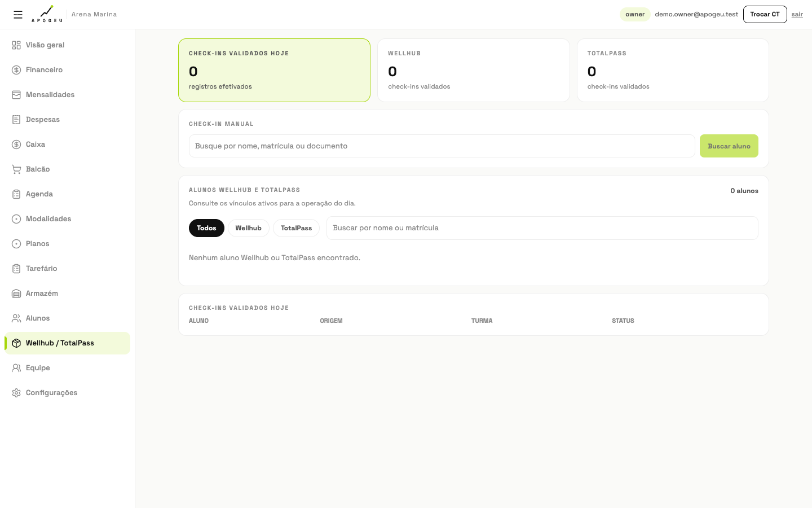Focus the Buscar por nome ou matrícula field
Viewport: 812px width, 508px height.
coord(542,228)
